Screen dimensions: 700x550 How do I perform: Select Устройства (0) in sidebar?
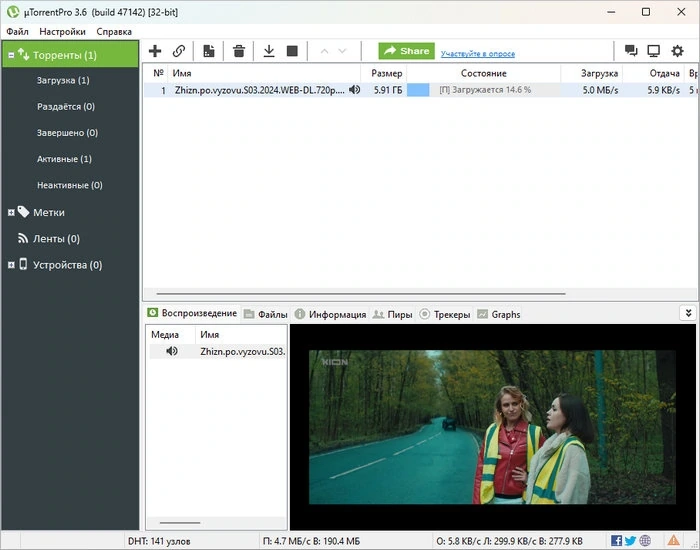point(67,265)
